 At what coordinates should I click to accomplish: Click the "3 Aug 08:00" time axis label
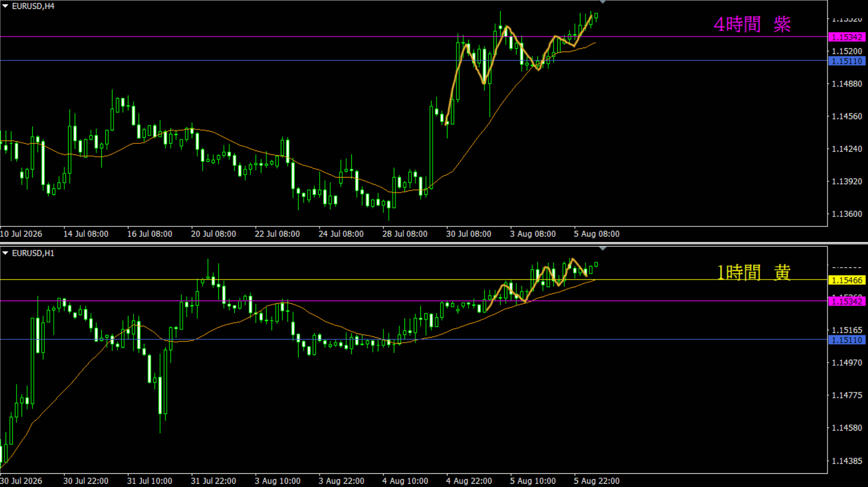tap(533, 234)
